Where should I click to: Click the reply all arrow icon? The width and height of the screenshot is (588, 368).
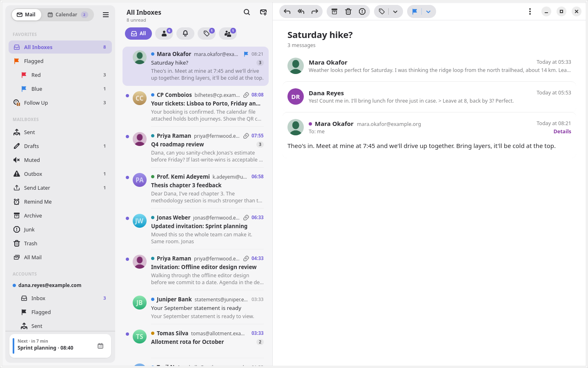point(301,11)
